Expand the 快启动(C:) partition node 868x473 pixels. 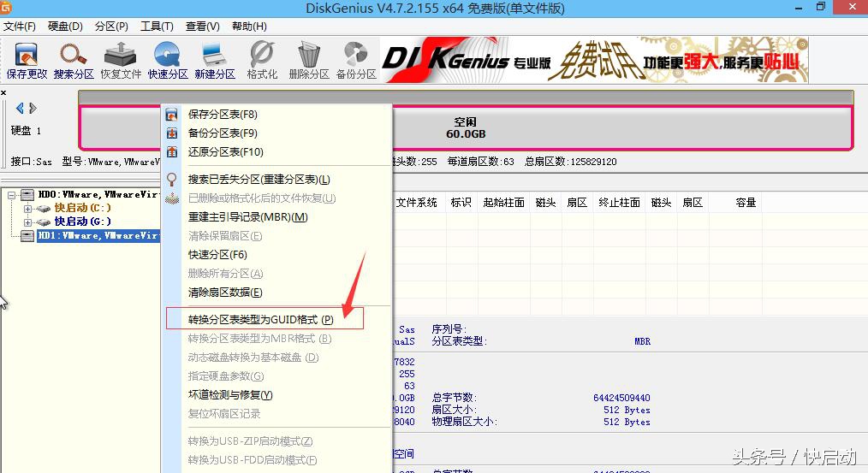tap(27, 209)
